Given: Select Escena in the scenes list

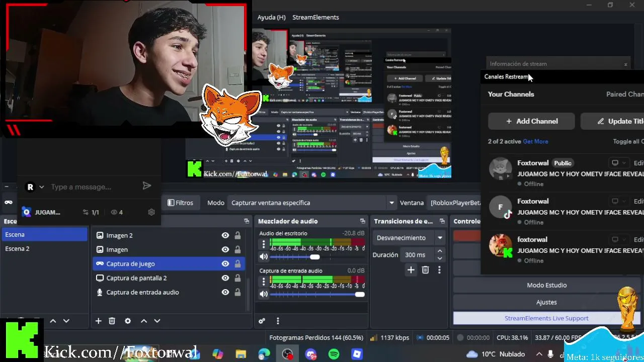Looking at the screenshot, I should tap(44, 234).
